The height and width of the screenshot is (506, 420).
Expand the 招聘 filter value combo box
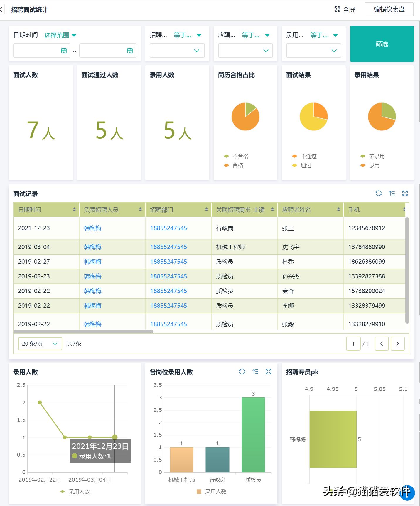[x=177, y=51]
